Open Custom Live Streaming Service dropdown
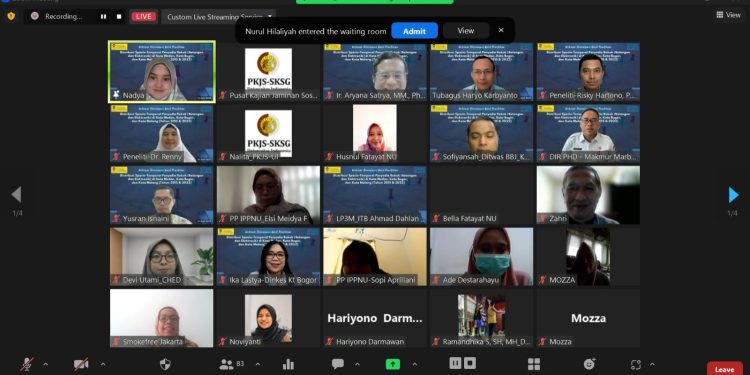Image resolution: width=750 pixels, height=375 pixels. click(x=219, y=17)
